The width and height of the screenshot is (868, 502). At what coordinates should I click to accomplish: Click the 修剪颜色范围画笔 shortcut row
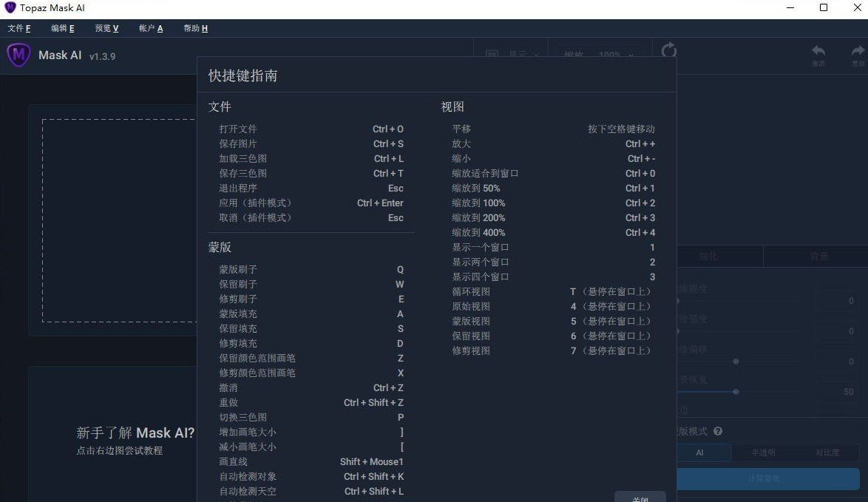click(311, 373)
